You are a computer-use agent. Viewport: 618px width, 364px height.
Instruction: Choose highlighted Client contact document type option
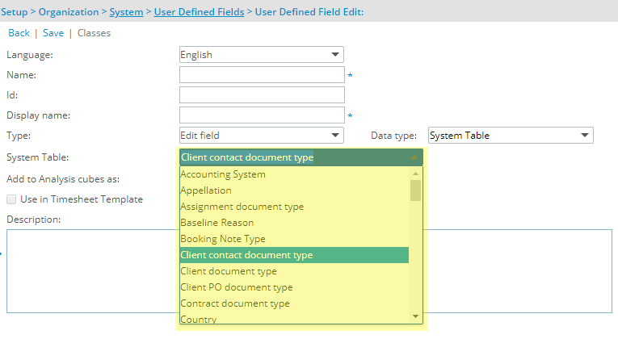click(294, 255)
